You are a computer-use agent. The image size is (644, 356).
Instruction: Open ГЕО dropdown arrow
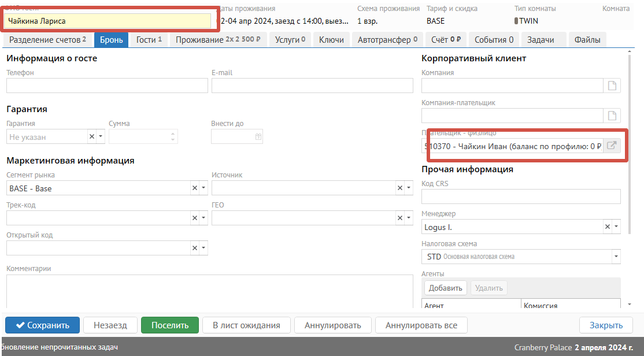pyautogui.click(x=408, y=218)
